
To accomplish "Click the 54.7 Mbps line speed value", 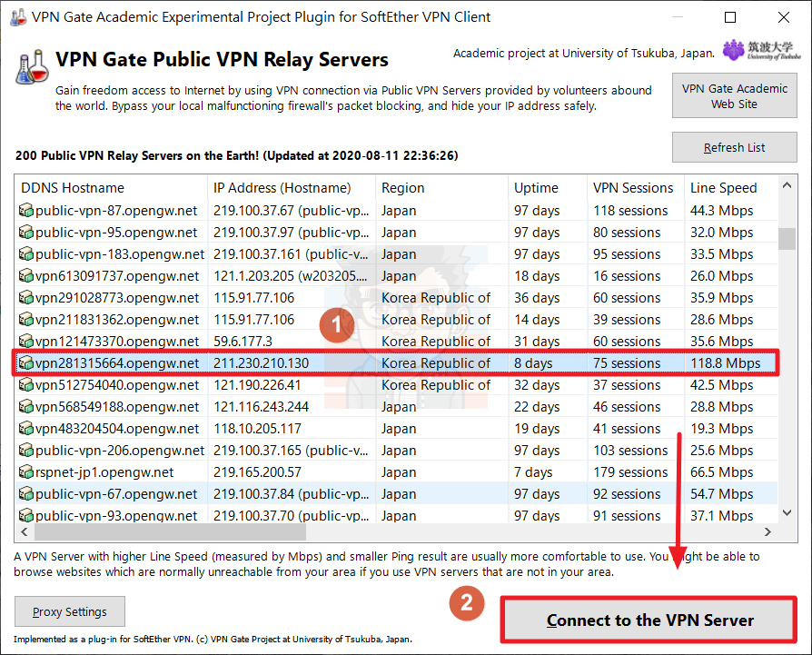I will 721,494.
